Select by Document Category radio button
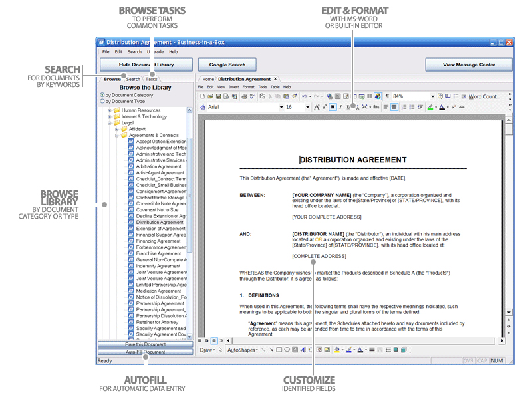532x399 pixels. (102, 95)
